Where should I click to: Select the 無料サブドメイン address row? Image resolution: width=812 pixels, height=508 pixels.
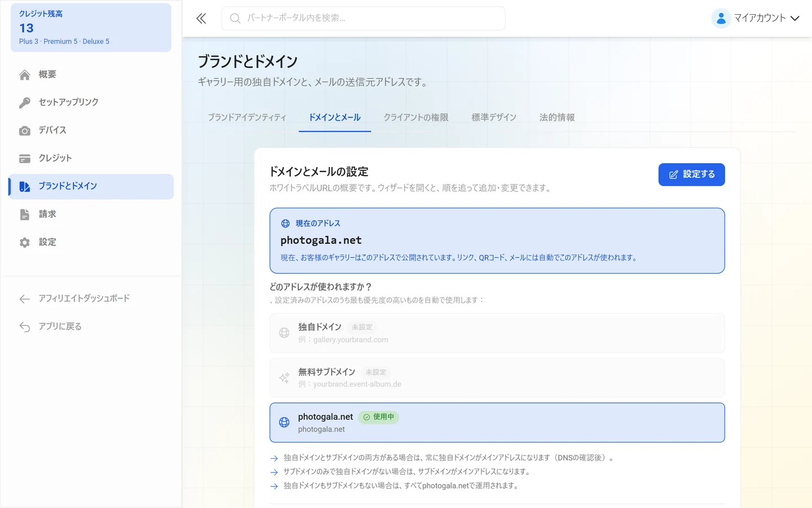(x=497, y=378)
